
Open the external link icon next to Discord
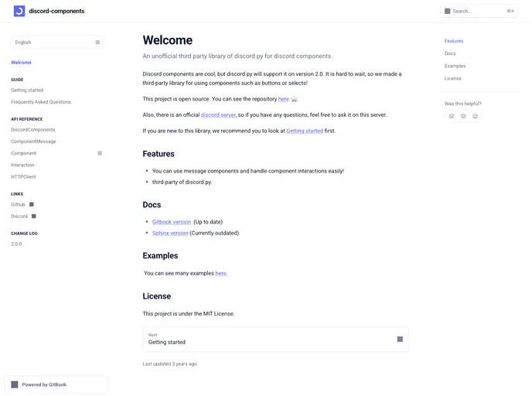coord(33,216)
